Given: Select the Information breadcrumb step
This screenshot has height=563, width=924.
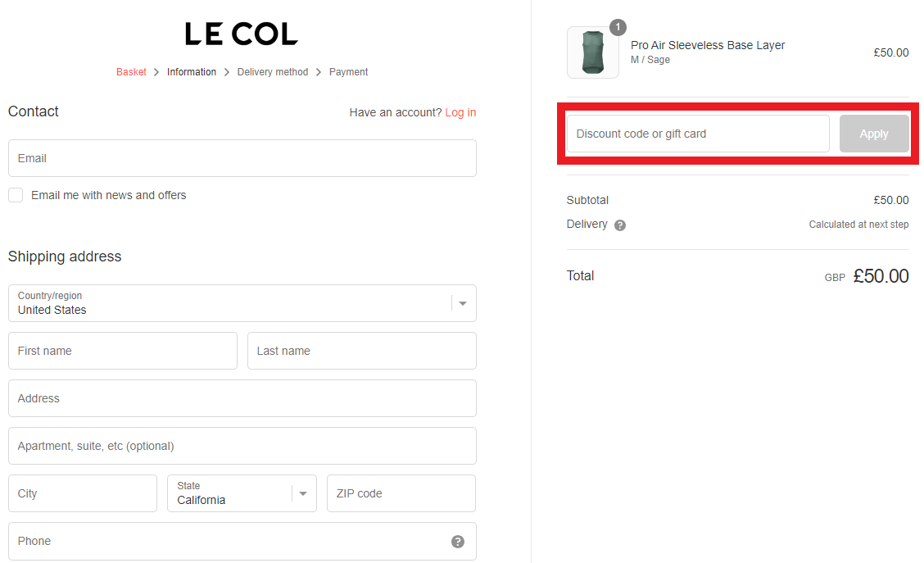Looking at the screenshot, I should tap(192, 72).
